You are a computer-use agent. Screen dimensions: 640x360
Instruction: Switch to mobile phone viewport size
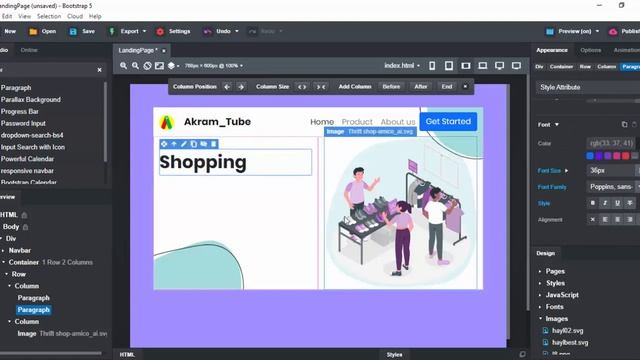(x=432, y=66)
